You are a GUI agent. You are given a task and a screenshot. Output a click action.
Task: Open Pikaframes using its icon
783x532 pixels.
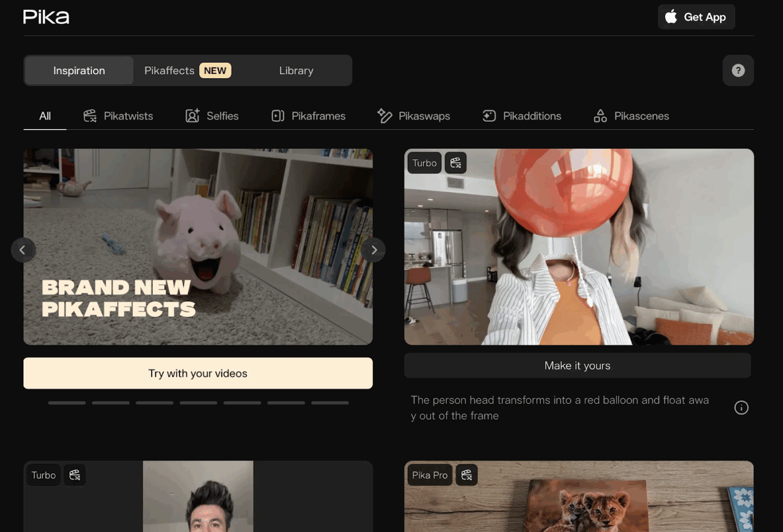(278, 116)
